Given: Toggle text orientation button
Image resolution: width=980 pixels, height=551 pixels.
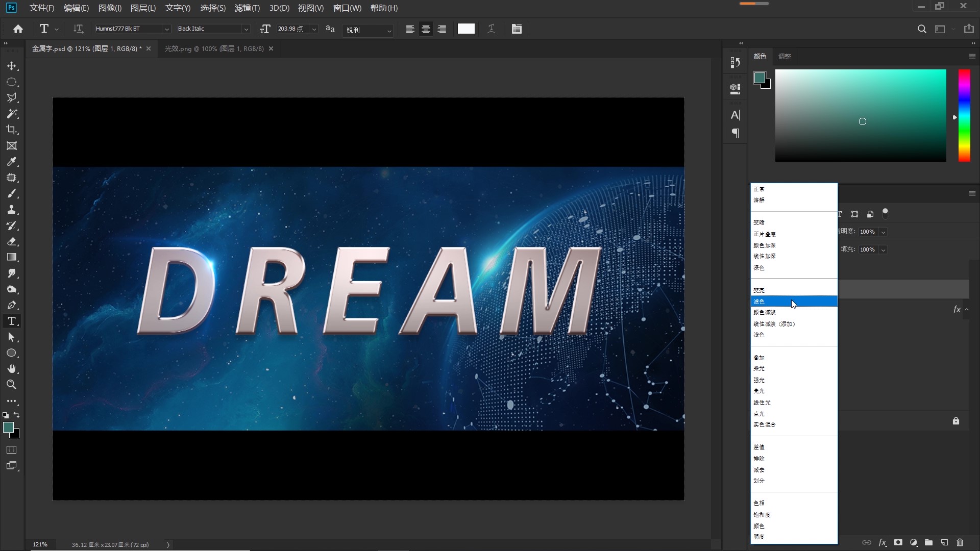Looking at the screenshot, I should (x=78, y=29).
